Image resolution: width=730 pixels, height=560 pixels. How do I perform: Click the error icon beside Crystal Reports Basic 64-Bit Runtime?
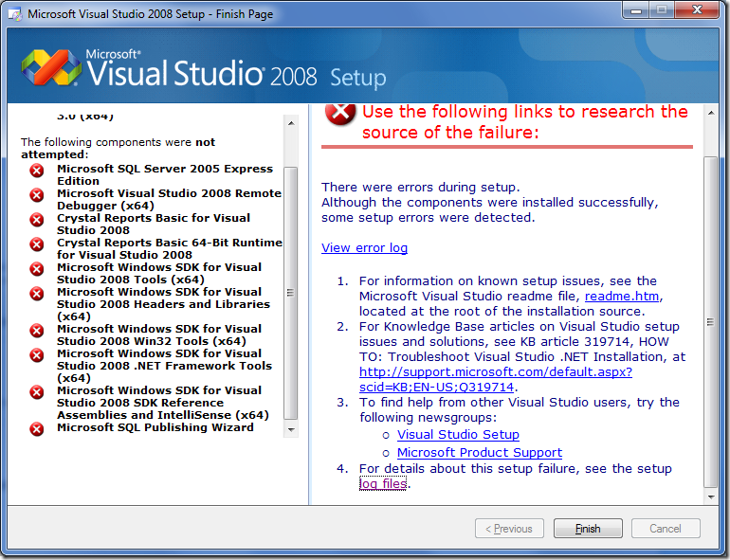(x=37, y=244)
